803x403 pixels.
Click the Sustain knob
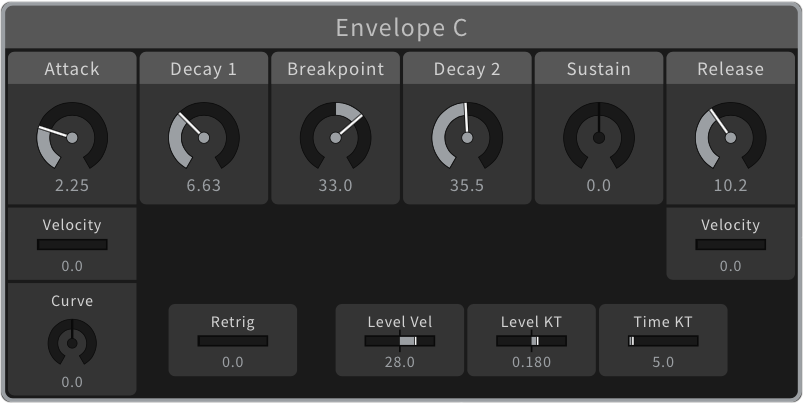599,137
